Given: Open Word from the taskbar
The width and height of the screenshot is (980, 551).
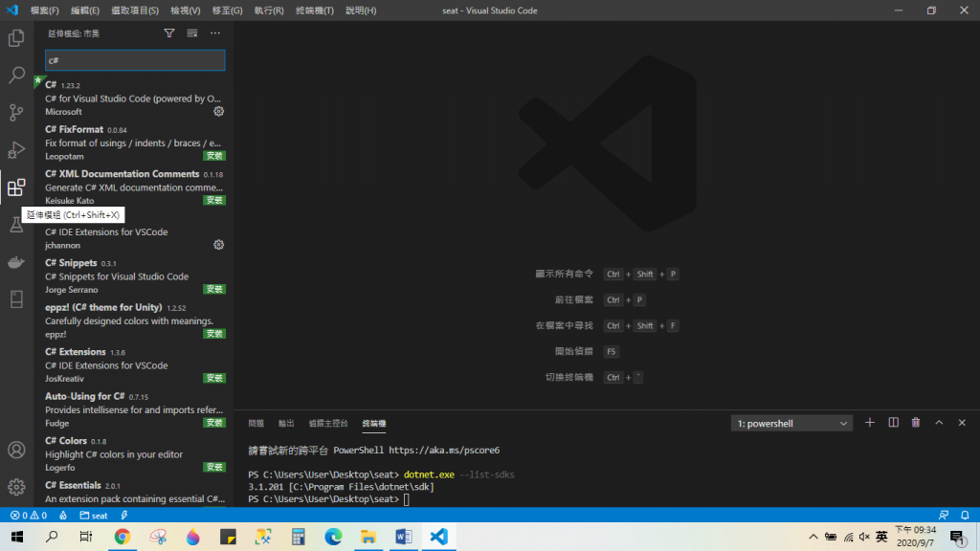Looking at the screenshot, I should (x=404, y=537).
